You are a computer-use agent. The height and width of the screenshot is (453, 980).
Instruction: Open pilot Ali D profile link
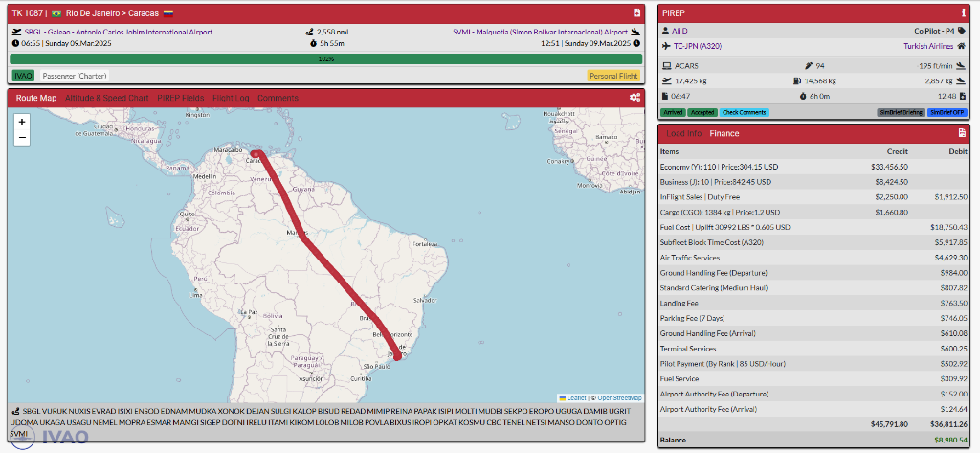coord(679,31)
